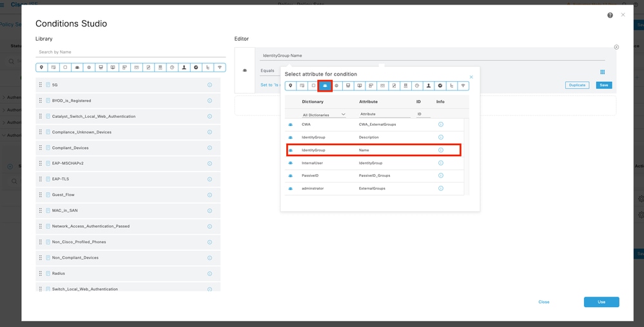Image resolution: width=644 pixels, height=327 pixels.
Task: Select EAP-MSCHAPv2 library condition
Action: 128,164
